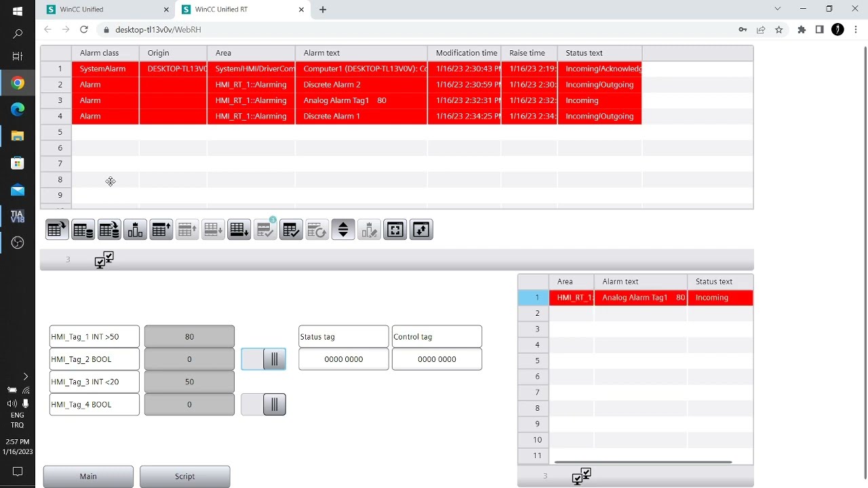Click Status text header in main alarm table
Viewport: 868px width, 488px height.
click(x=600, y=53)
